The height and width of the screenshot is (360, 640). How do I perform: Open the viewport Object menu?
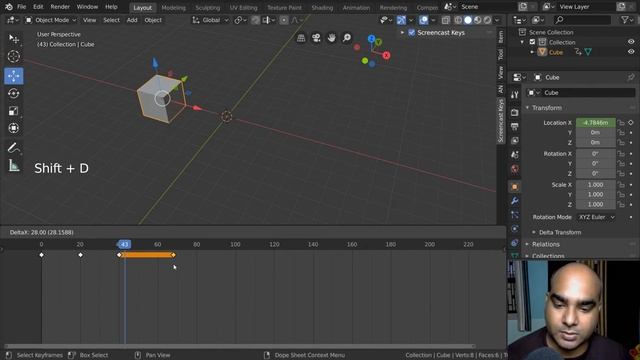[x=153, y=20]
